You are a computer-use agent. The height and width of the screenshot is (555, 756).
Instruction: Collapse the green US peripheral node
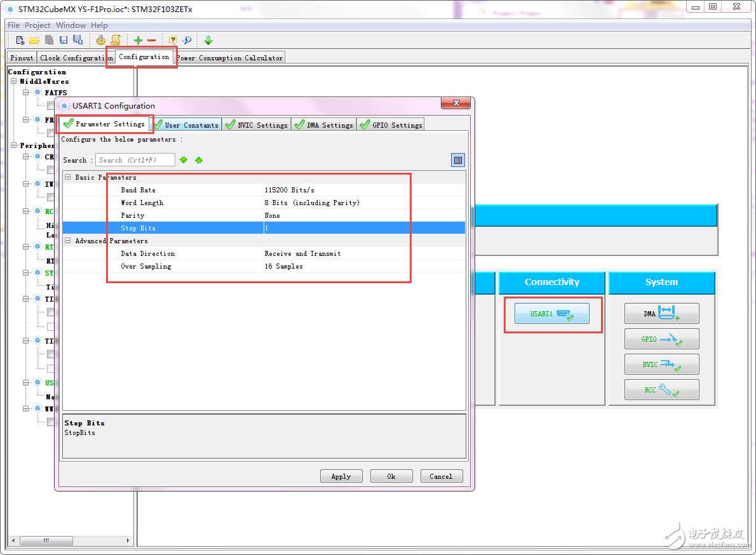[26, 382]
